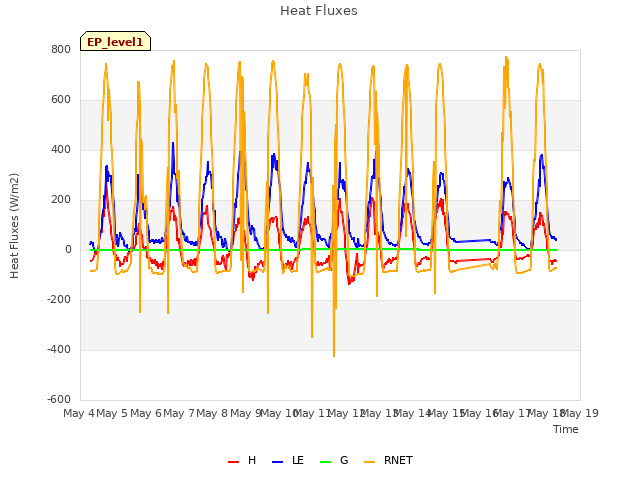
Task: Click the May 5 x-axis label
Action: pyautogui.click(x=112, y=413)
